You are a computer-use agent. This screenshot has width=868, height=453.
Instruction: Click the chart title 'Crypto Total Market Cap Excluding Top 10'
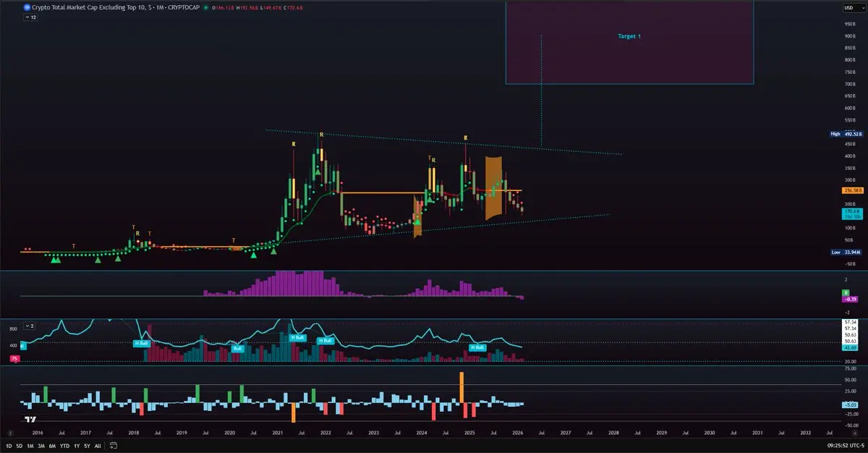(x=88, y=7)
